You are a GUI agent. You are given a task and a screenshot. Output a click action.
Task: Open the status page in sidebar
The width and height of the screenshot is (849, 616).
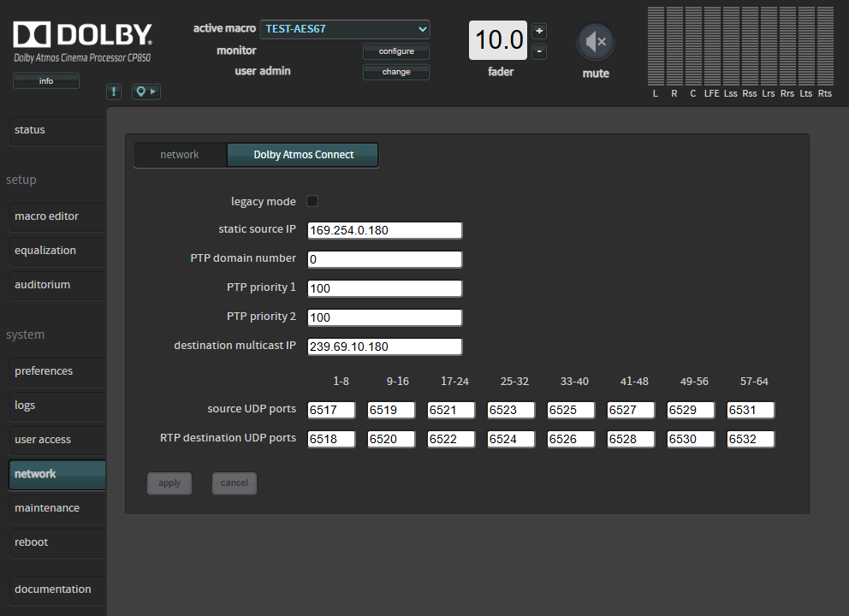[x=57, y=130]
